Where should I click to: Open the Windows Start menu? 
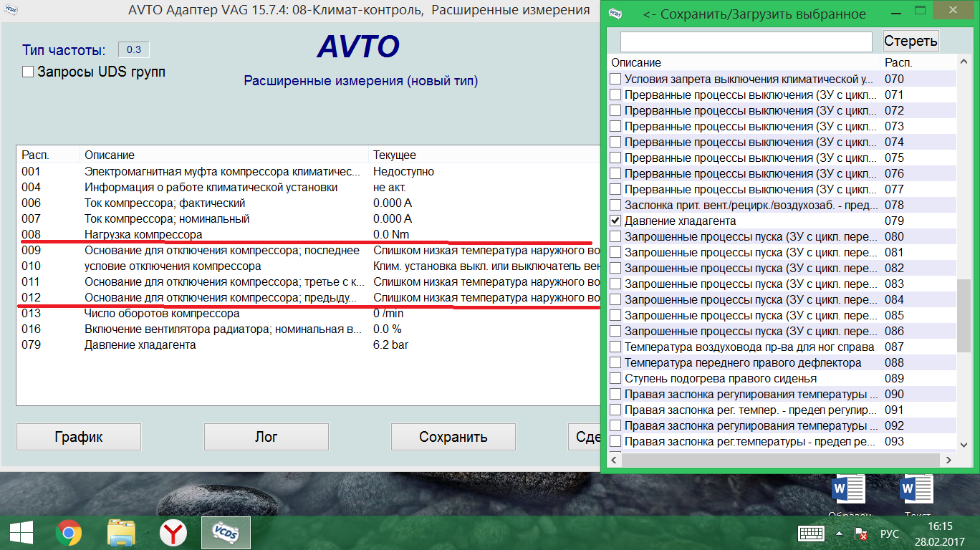tap(21, 533)
